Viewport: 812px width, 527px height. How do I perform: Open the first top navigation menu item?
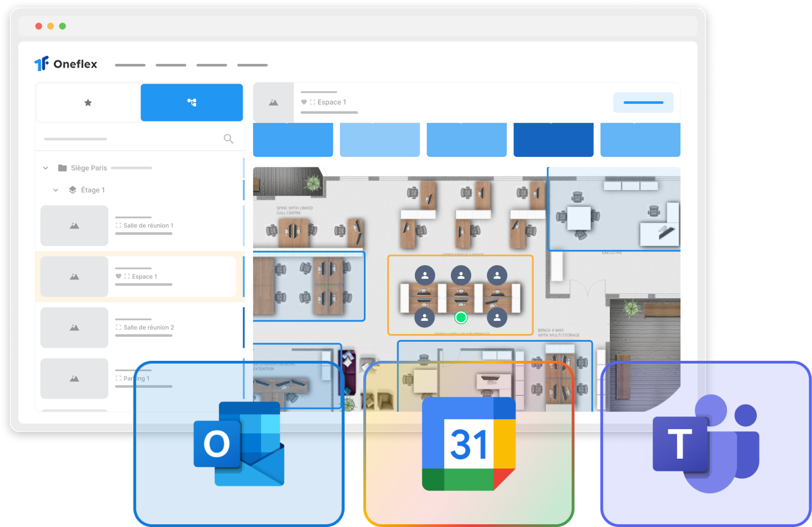(x=130, y=65)
